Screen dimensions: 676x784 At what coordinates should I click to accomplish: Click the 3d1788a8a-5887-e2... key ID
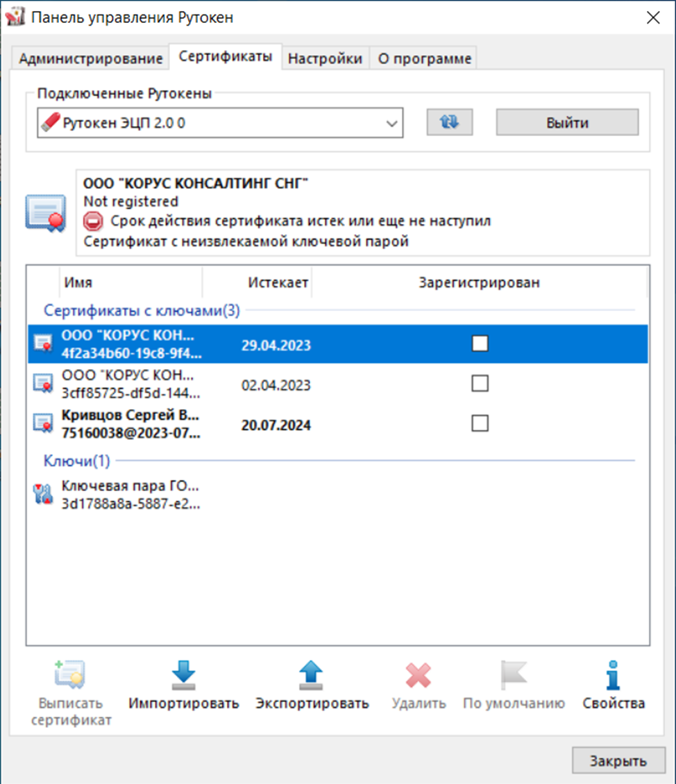tap(131, 504)
